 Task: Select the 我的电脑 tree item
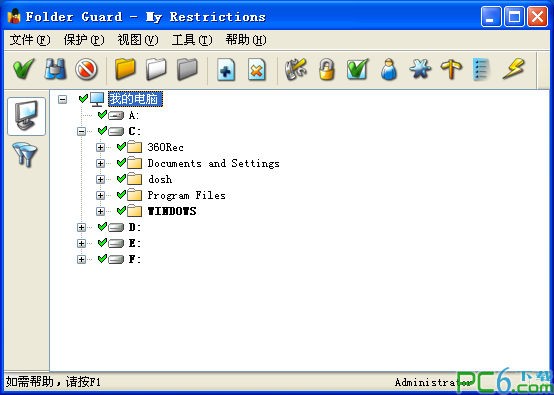pyautogui.click(x=135, y=99)
